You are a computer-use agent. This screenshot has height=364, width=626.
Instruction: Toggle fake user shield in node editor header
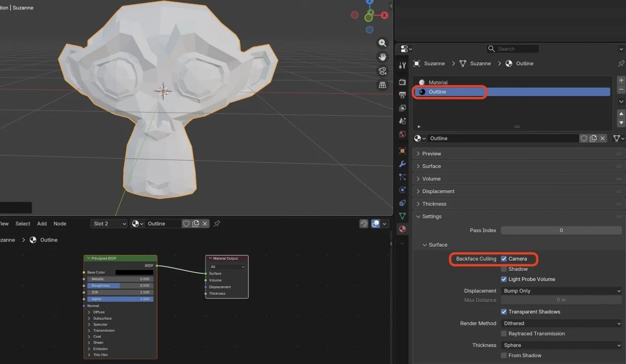[186, 224]
